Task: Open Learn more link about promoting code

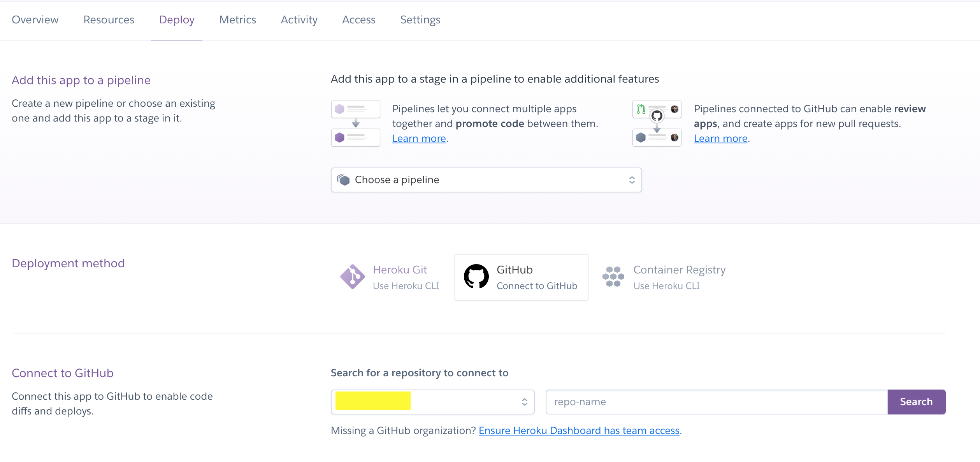Action: tap(419, 138)
